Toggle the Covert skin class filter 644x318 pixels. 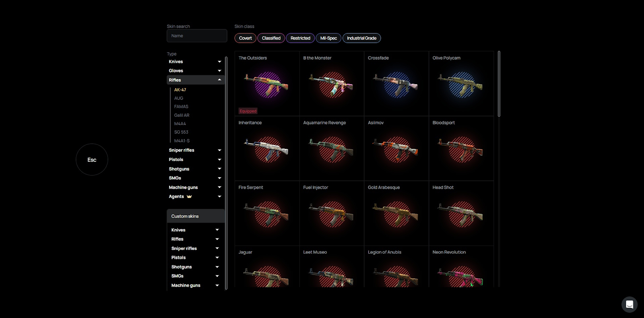coord(245,38)
